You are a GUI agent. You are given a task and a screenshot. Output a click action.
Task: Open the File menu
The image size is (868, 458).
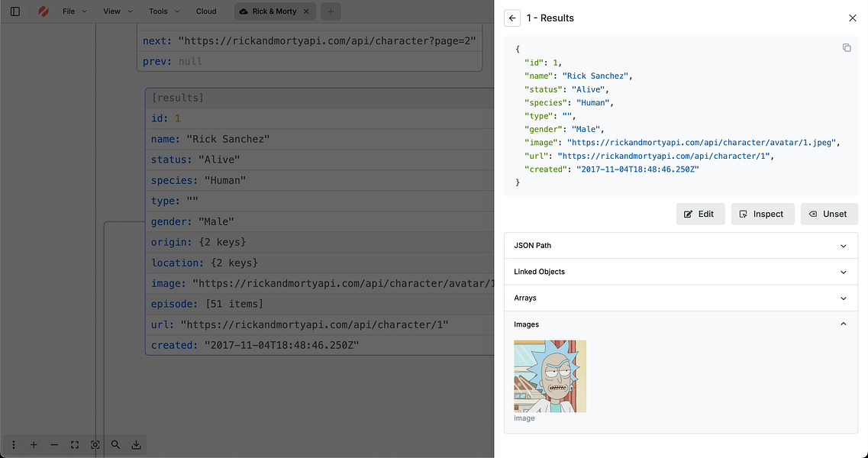tap(74, 11)
